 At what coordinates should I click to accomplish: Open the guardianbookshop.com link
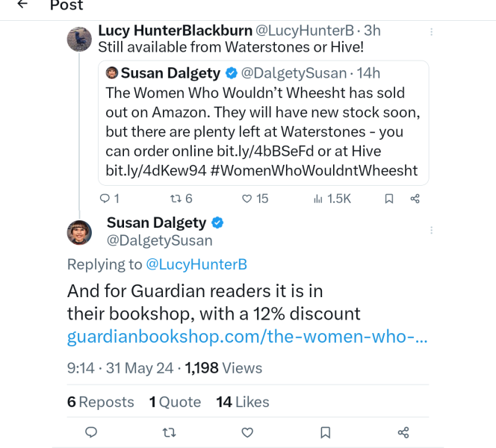[x=247, y=337]
